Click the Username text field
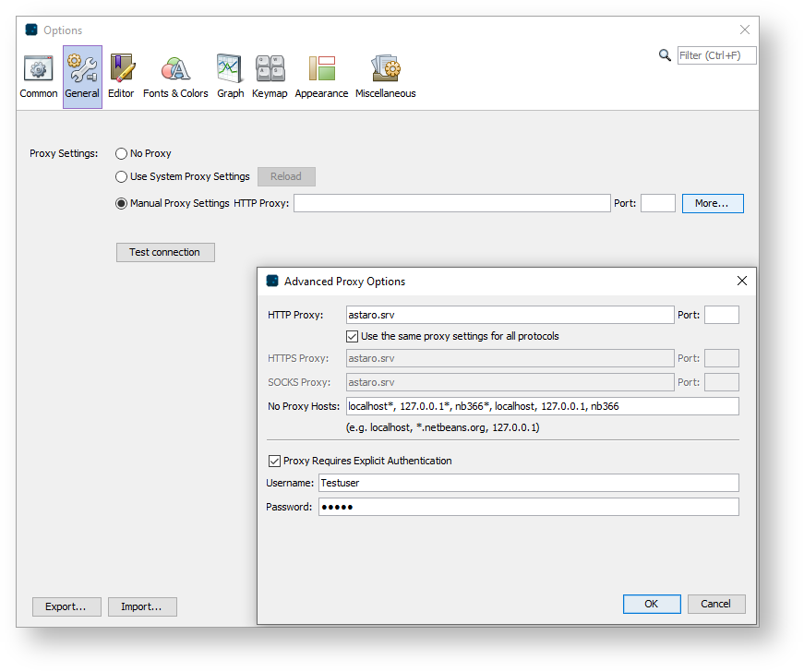This screenshot has height=672, width=804. [528, 483]
